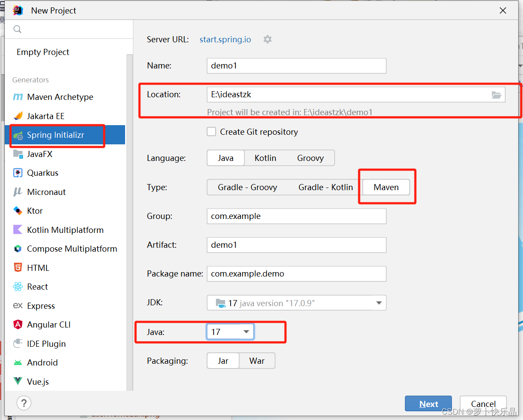Choose Maven project type
Image resolution: width=523 pixels, height=420 pixels.
386,187
